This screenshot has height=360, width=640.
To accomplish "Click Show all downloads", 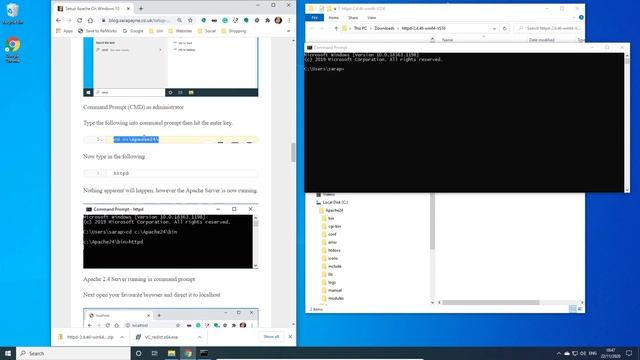I will click(x=271, y=337).
